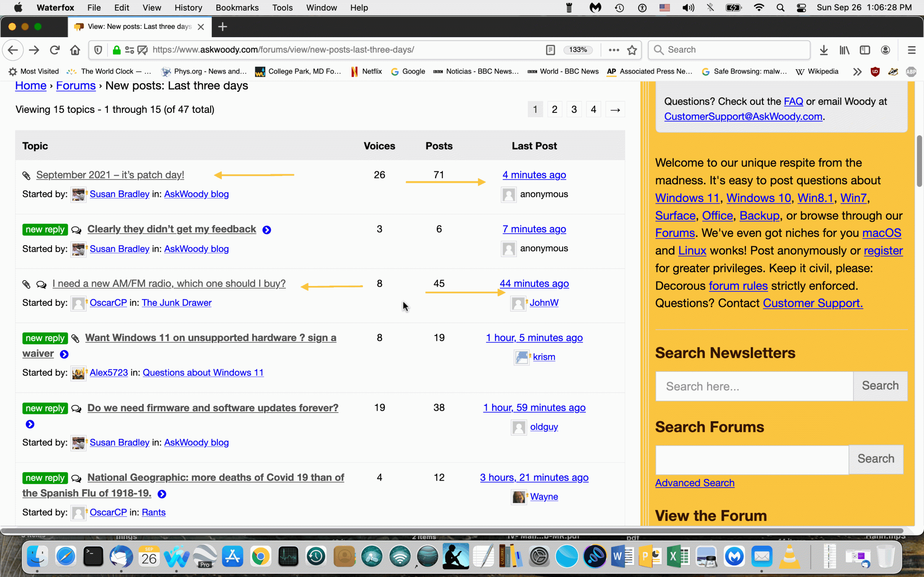Image resolution: width=924 pixels, height=577 pixels.
Task: Jump to newest post arrow on Covid topic
Action: [162, 494]
